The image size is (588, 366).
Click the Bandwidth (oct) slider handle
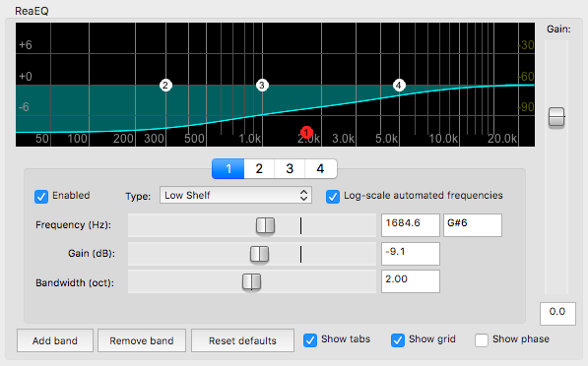(x=251, y=282)
